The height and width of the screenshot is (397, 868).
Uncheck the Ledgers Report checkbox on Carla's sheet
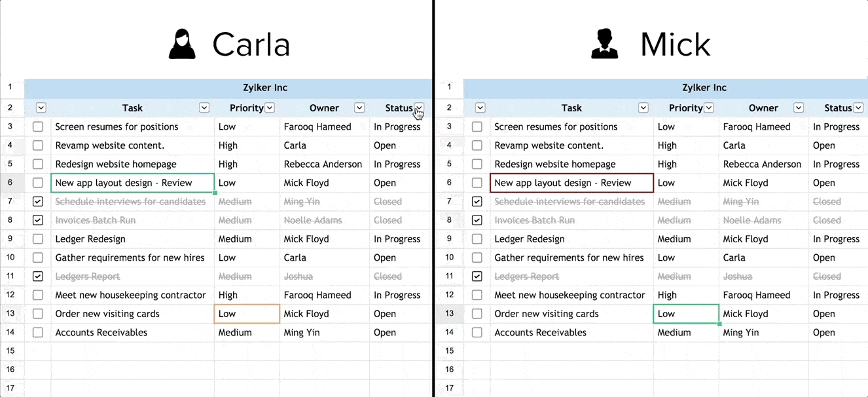[x=37, y=276]
